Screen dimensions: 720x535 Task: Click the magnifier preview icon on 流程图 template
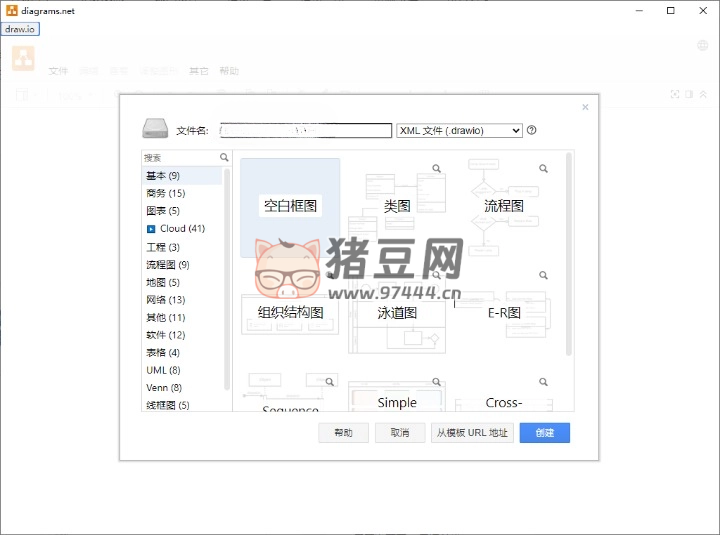[x=544, y=169]
